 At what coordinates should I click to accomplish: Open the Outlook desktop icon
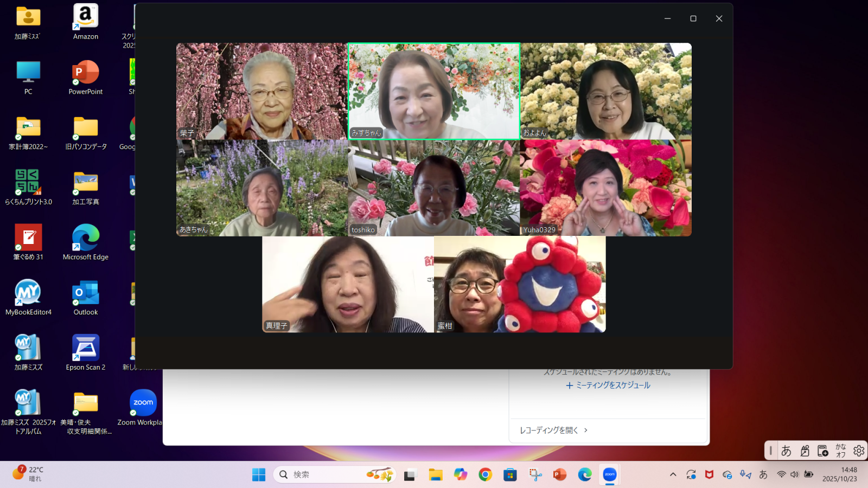pos(86,297)
